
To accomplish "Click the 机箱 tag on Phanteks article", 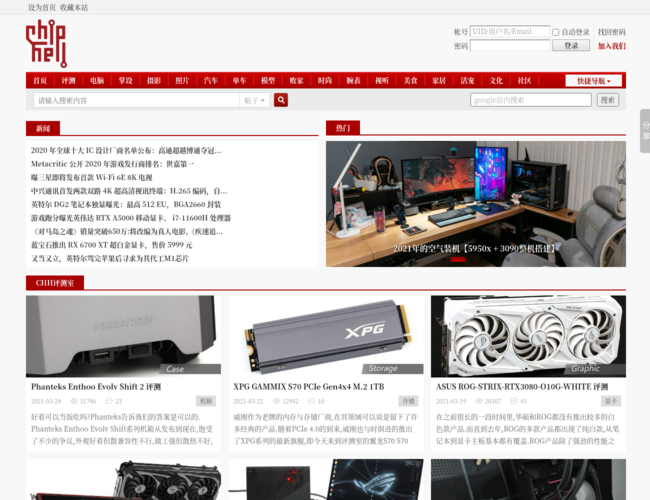I will [205, 401].
